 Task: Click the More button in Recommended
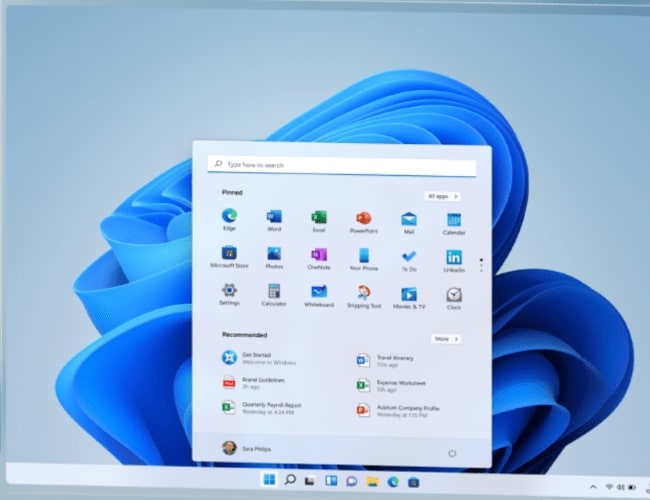coord(446,339)
